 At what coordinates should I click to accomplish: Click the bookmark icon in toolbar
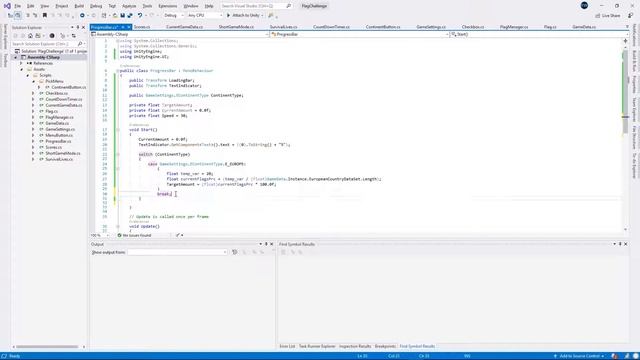(x=45, y=16)
